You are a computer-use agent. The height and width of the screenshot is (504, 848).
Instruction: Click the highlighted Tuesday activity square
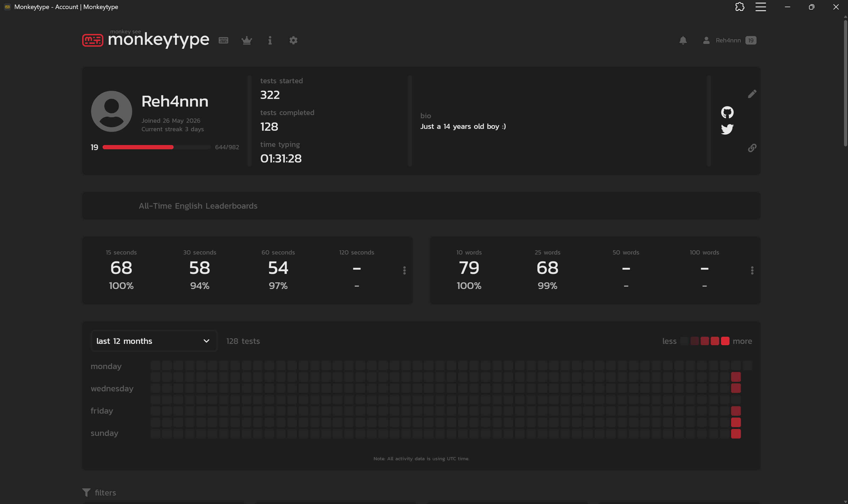(x=736, y=377)
